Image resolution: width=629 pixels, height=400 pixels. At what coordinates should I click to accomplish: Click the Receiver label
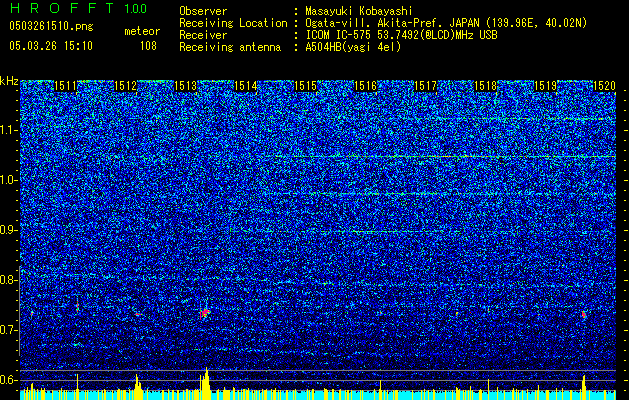203,35
